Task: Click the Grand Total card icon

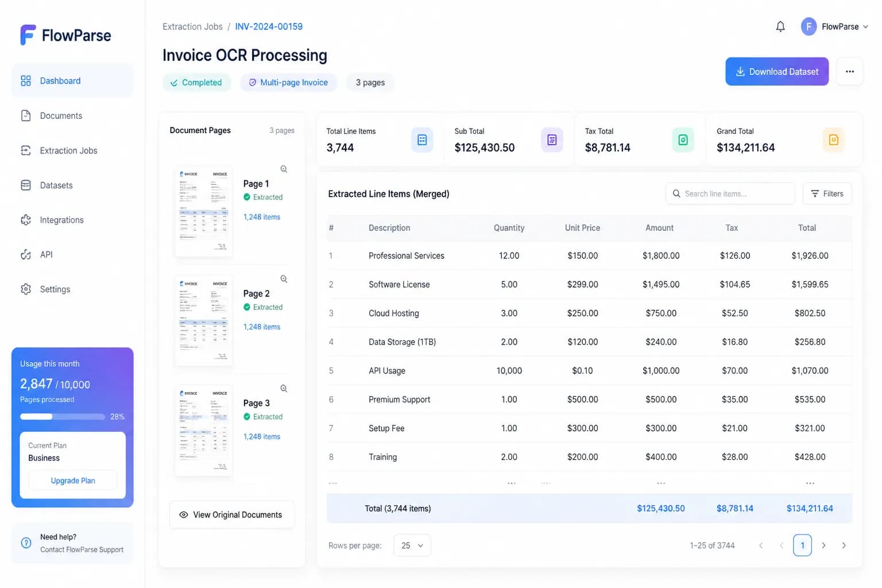Action: [x=834, y=140]
